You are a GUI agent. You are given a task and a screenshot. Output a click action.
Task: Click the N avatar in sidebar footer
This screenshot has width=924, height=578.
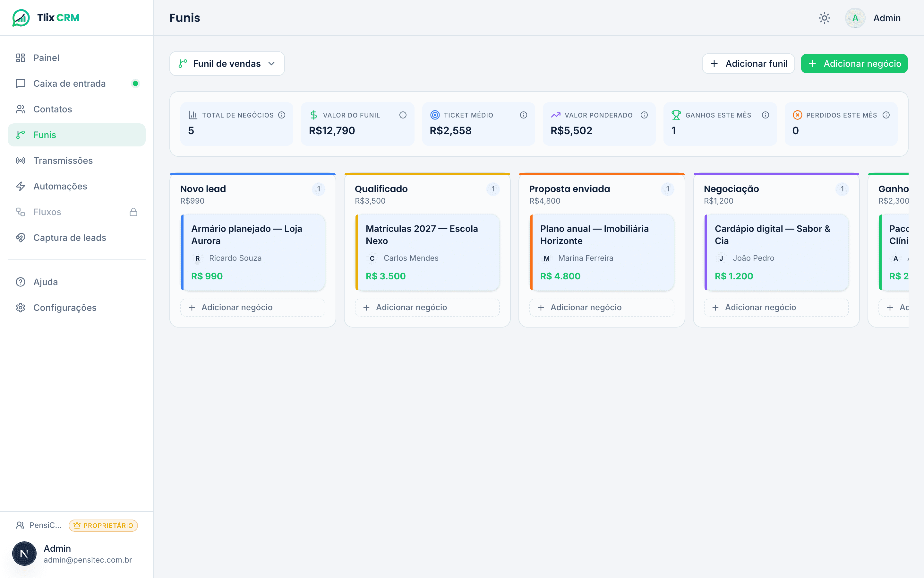pyautogui.click(x=24, y=554)
